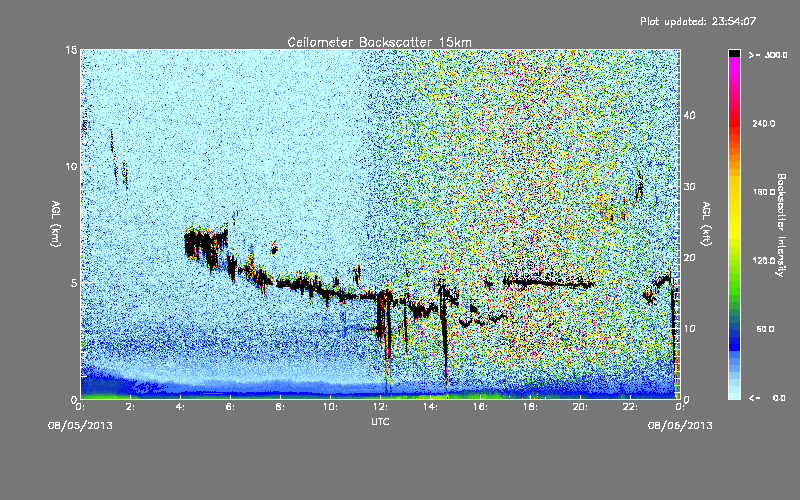Click the 5 km tick on left axis
Image resolution: width=800 pixels, height=500 pixels.
coord(74,283)
